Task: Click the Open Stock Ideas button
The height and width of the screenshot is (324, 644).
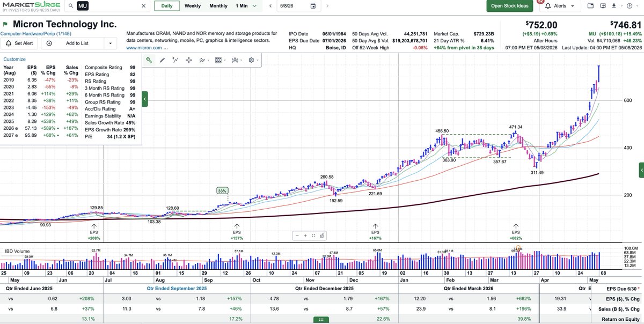Action: coord(509,6)
